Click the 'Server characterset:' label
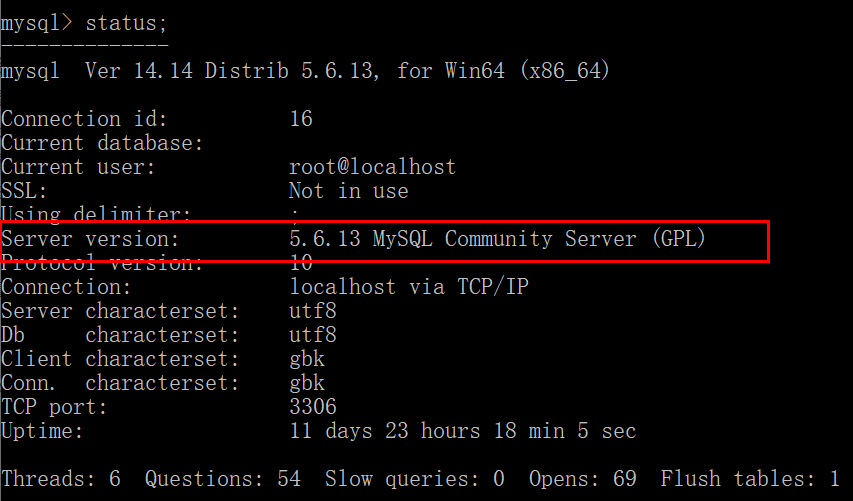853x501 pixels. (120, 311)
